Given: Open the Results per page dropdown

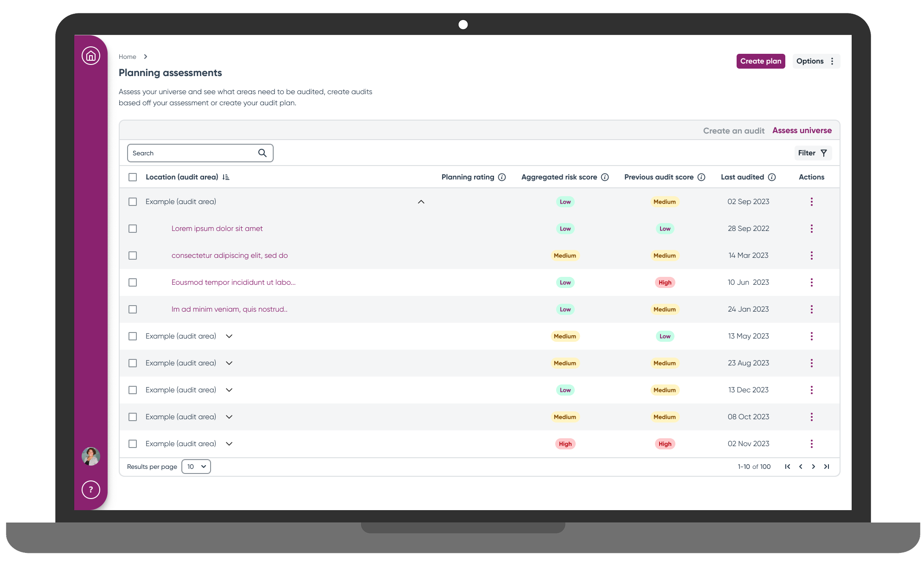Looking at the screenshot, I should point(196,467).
